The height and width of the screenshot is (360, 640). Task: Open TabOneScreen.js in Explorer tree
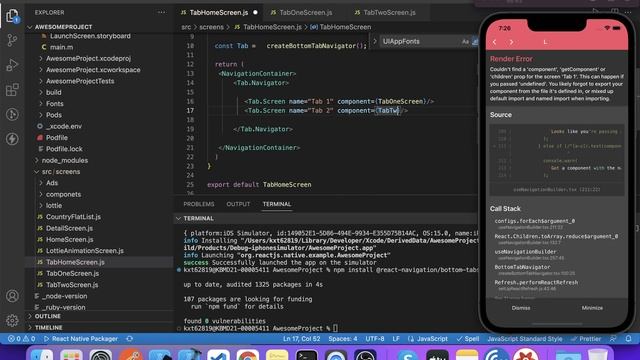tap(72, 273)
